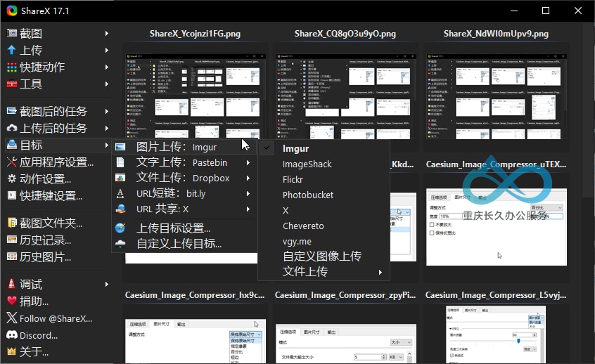The image size is (595, 364).
Task: Click the 工具 red toolbox icon
Action: click(x=12, y=84)
